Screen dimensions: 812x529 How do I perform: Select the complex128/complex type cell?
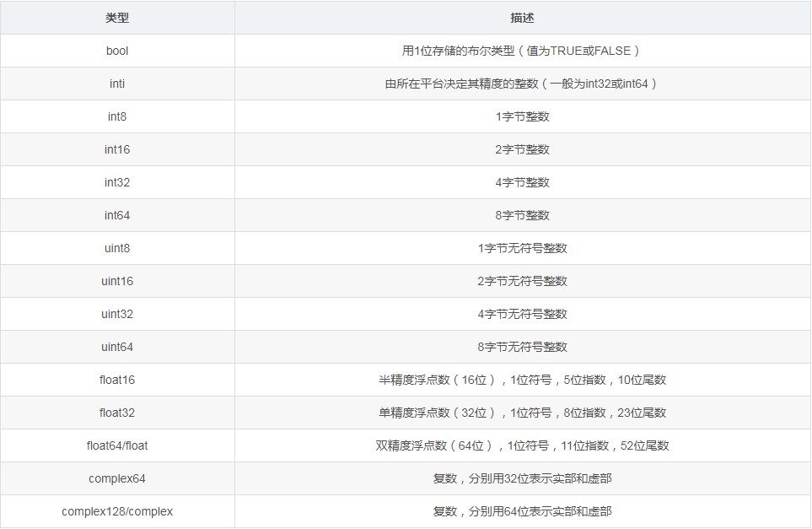[117, 511]
